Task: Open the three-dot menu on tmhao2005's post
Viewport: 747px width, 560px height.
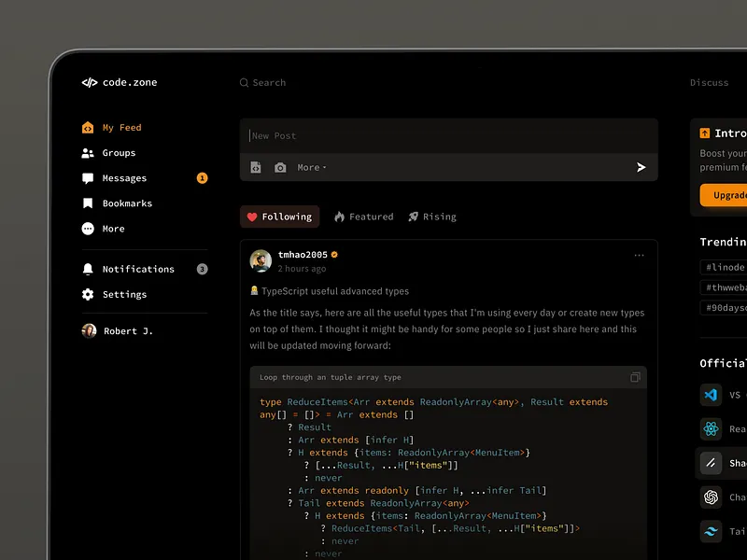Action: [639, 255]
